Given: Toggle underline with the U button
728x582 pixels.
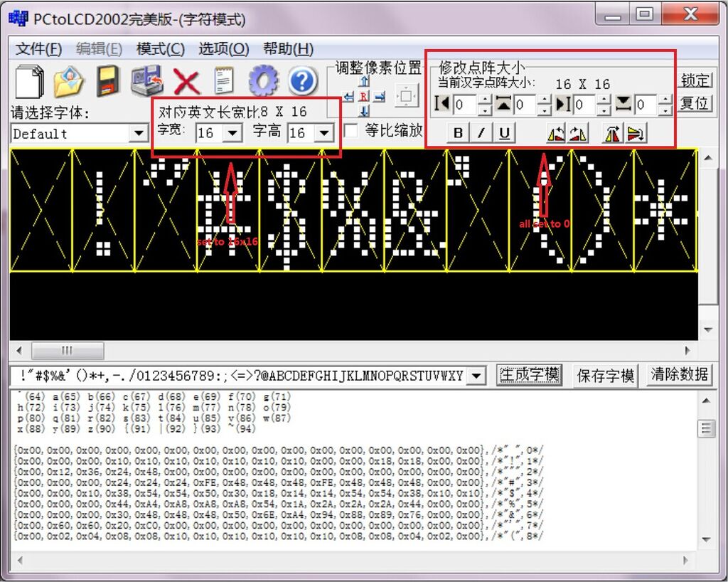Looking at the screenshot, I should tap(504, 133).
